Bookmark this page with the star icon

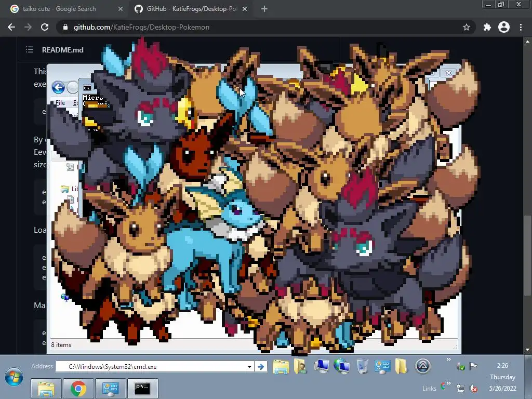(467, 27)
